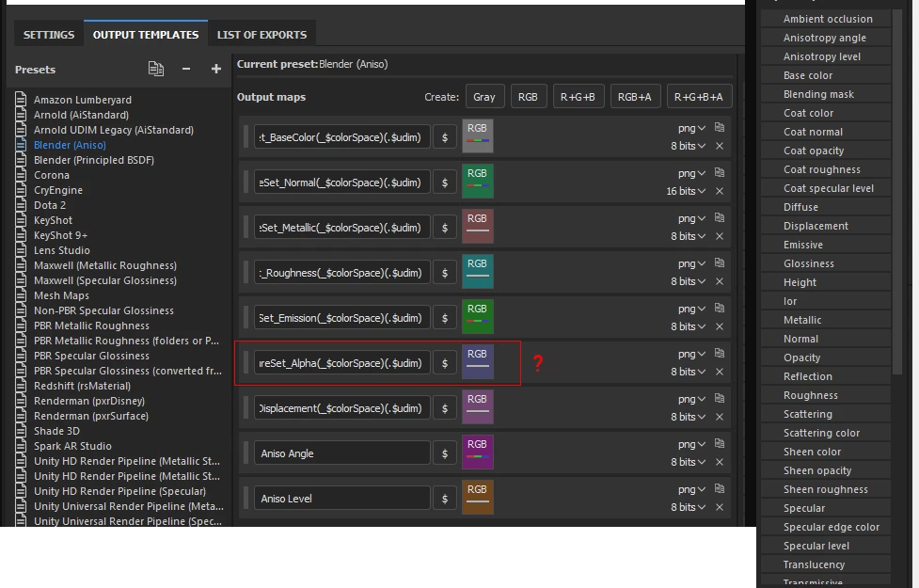Delete the Normal output map
The width and height of the screenshot is (919, 588).
[720, 191]
